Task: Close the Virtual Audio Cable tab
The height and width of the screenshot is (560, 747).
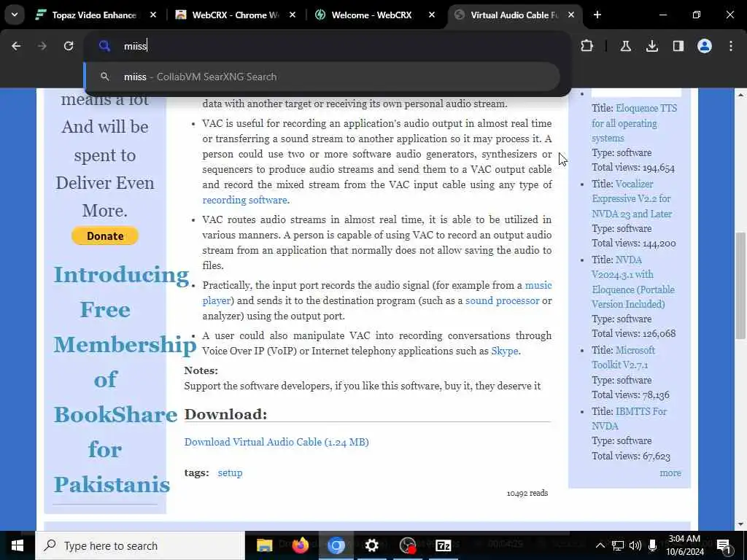Action: 570,15
